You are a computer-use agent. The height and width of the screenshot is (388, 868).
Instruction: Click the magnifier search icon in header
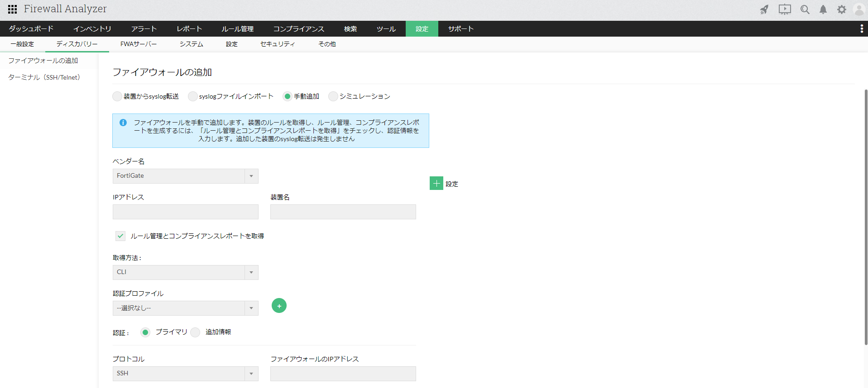point(805,9)
